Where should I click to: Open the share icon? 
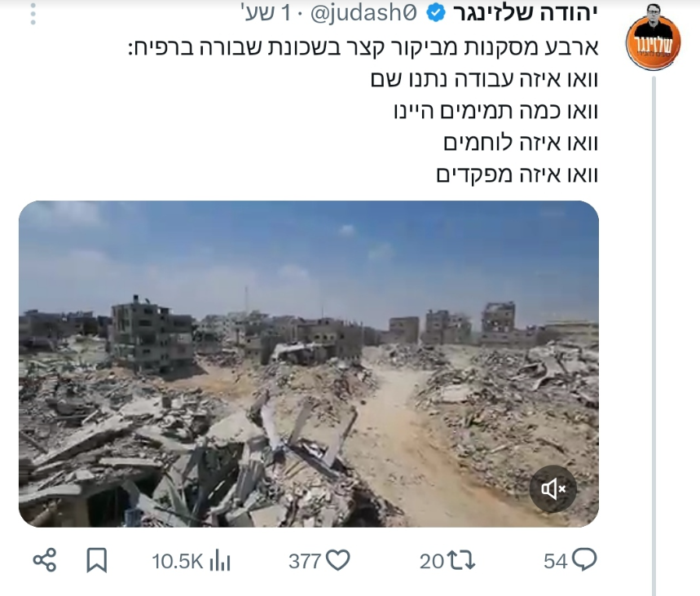[x=45, y=560]
